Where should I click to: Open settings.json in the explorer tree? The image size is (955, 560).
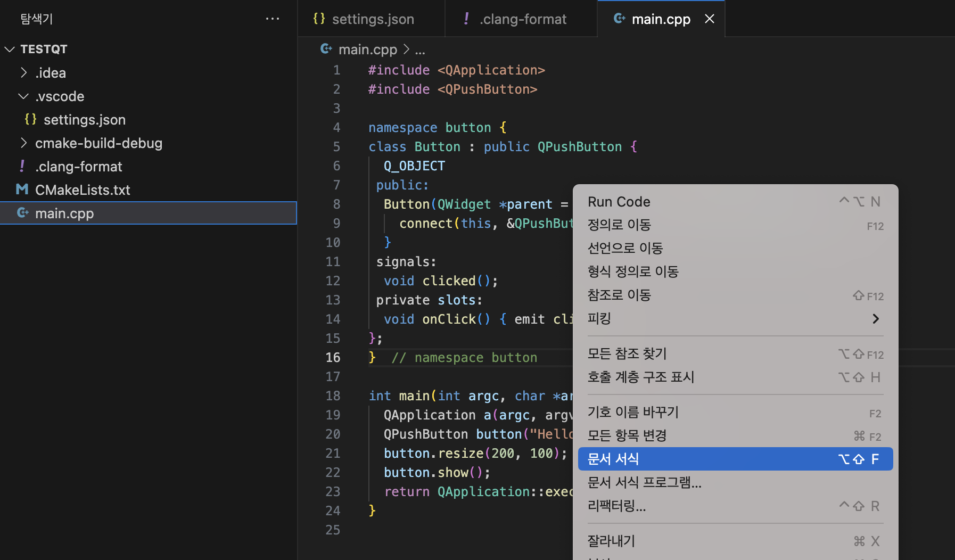coord(148,119)
